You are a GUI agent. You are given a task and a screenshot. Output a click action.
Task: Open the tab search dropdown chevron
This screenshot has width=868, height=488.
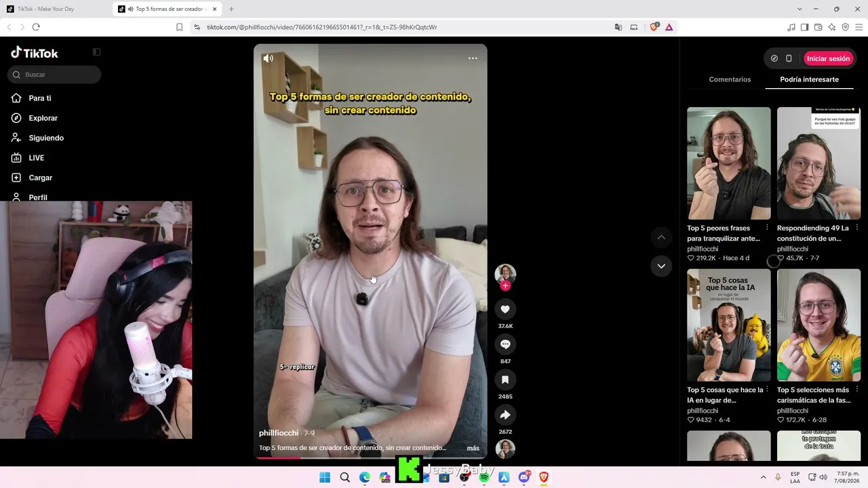(x=800, y=9)
